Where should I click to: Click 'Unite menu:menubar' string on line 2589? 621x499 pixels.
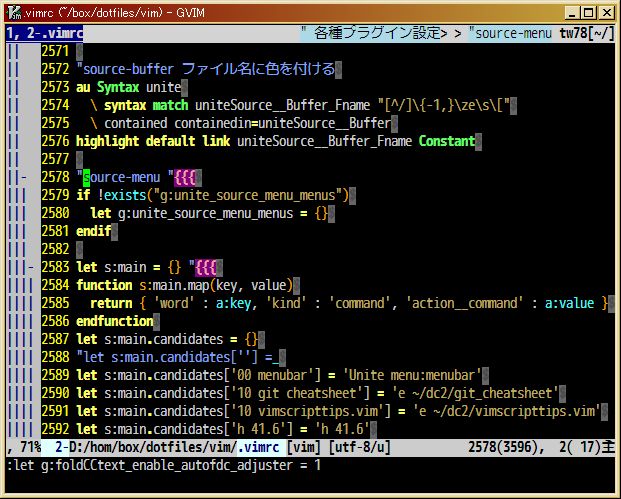(x=412, y=375)
